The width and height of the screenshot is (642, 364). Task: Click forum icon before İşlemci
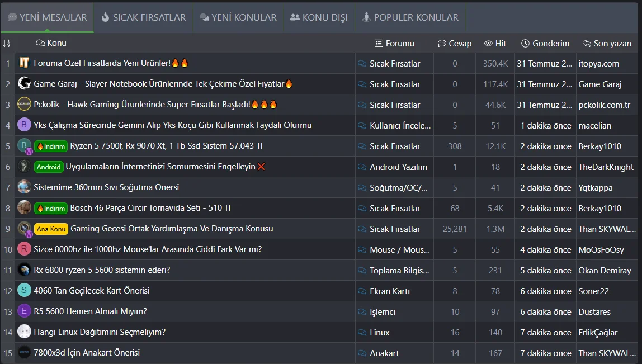pos(362,311)
